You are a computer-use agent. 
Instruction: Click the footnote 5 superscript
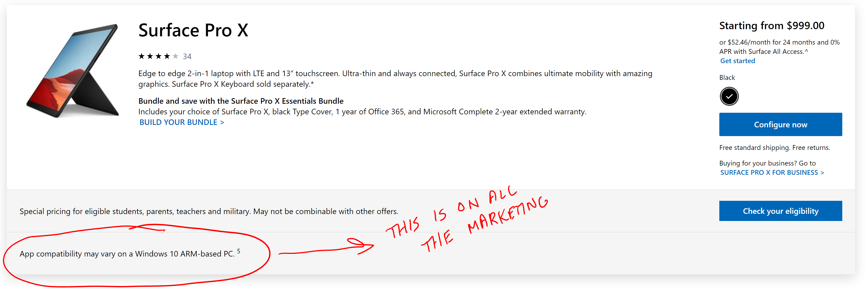click(x=239, y=251)
